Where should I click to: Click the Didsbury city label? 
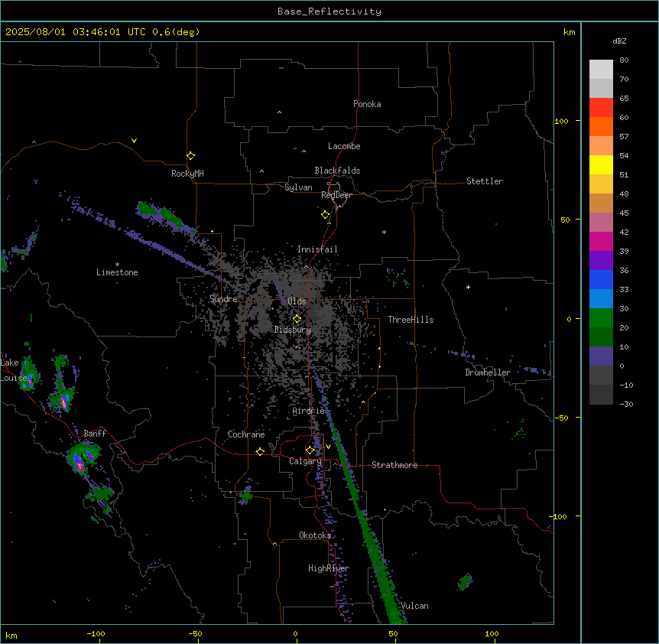tap(293, 330)
